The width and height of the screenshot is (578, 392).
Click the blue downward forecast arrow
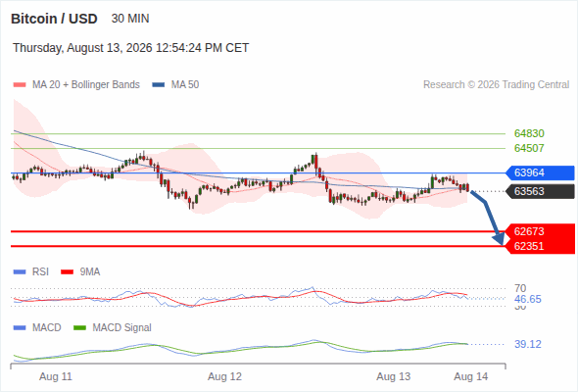point(488,218)
